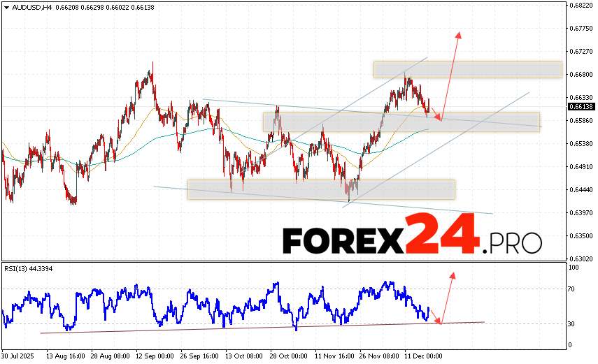Click the .PRO part of the logo
This screenshot has width=598, height=364.
[515, 241]
